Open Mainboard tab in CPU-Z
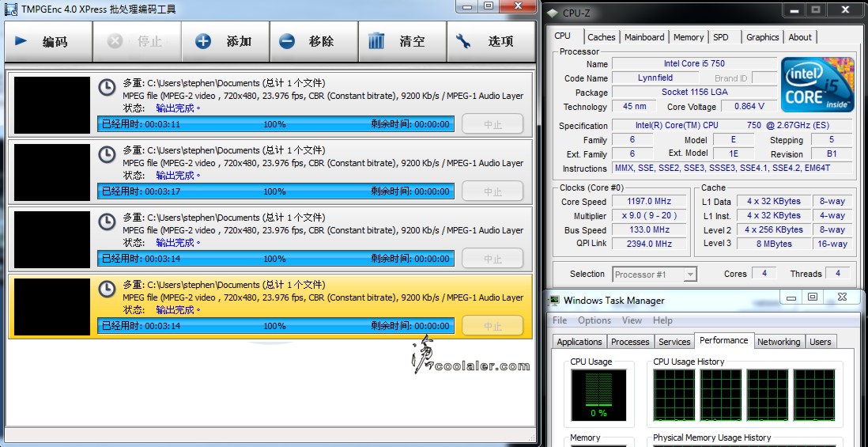The width and height of the screenshot is (868, 447). click(x=644, y=37)
